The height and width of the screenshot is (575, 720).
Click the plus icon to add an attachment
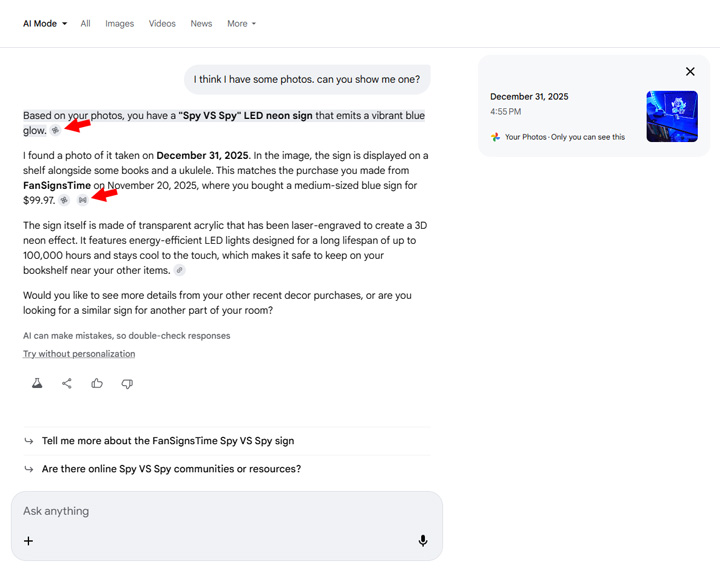[x=28, y=541]
